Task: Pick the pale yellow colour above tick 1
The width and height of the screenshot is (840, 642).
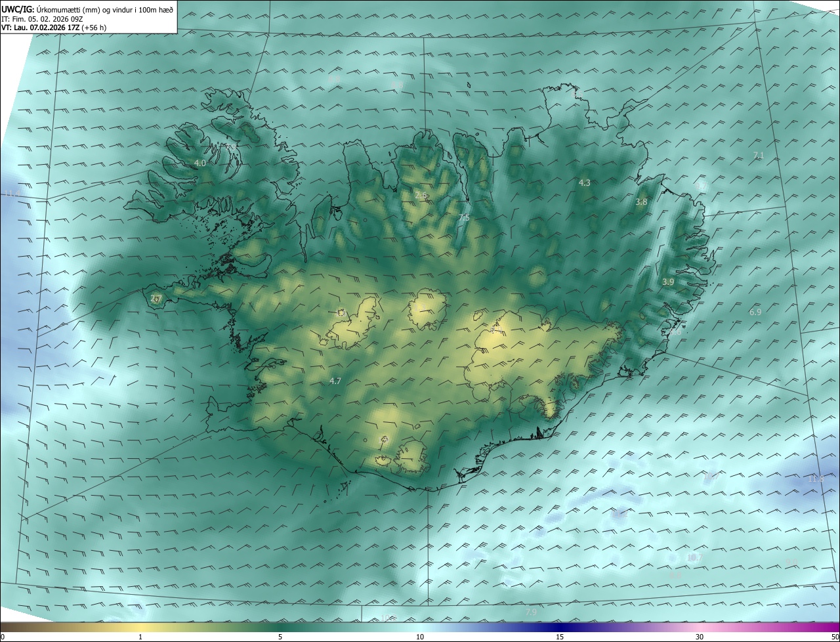Action: (140, 628)
